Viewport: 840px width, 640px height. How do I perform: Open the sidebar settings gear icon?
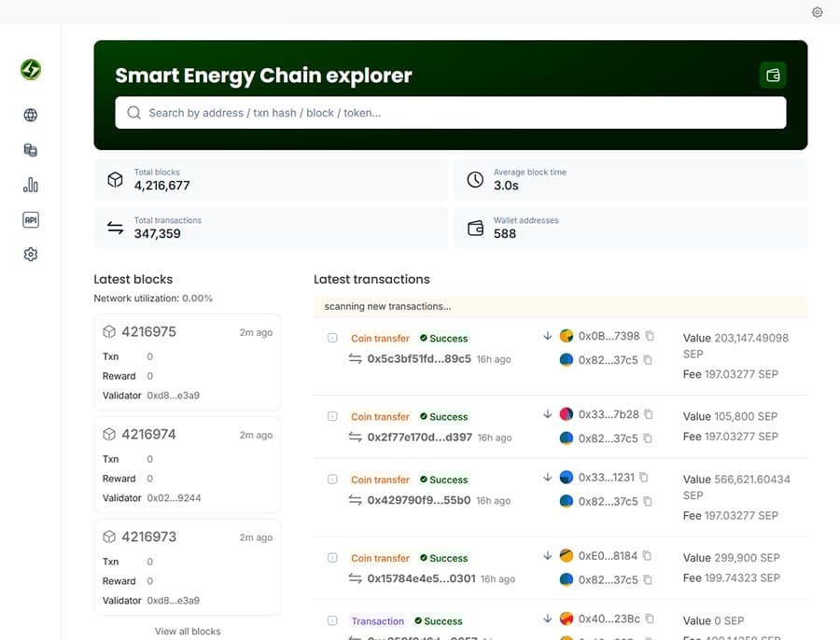click(30, 254)
